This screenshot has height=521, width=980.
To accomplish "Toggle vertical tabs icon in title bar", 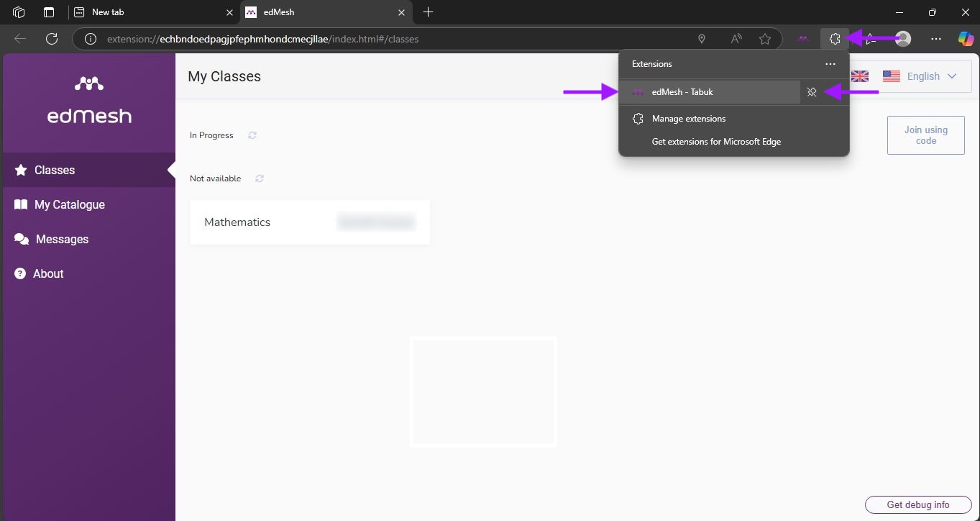I will 49,12.
